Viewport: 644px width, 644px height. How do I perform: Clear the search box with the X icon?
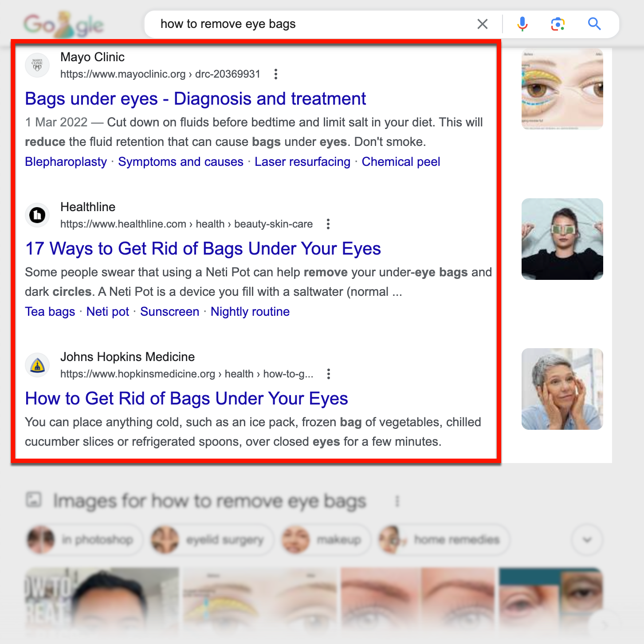coord(483,24)
